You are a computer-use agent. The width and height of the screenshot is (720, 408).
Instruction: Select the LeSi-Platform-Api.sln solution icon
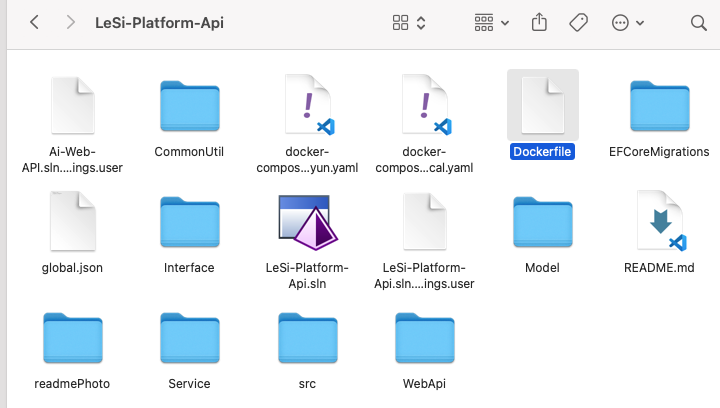pos(308,222)
